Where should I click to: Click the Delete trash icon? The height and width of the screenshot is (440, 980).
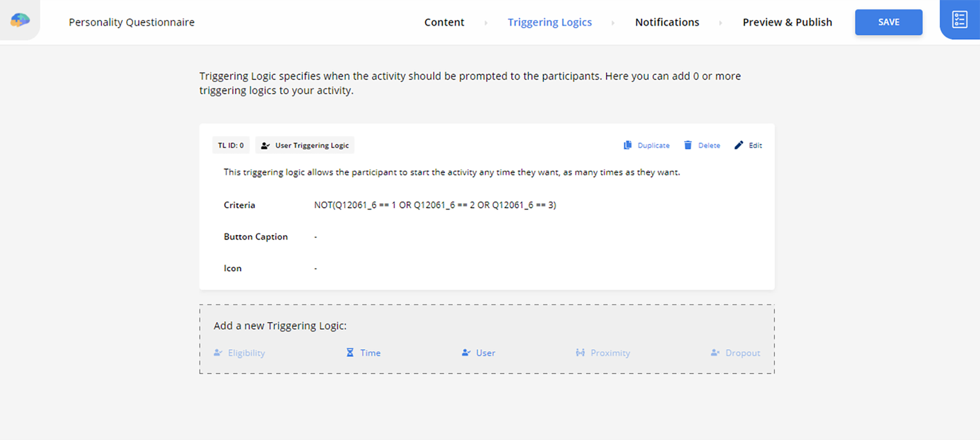click(x=688, y=145)
